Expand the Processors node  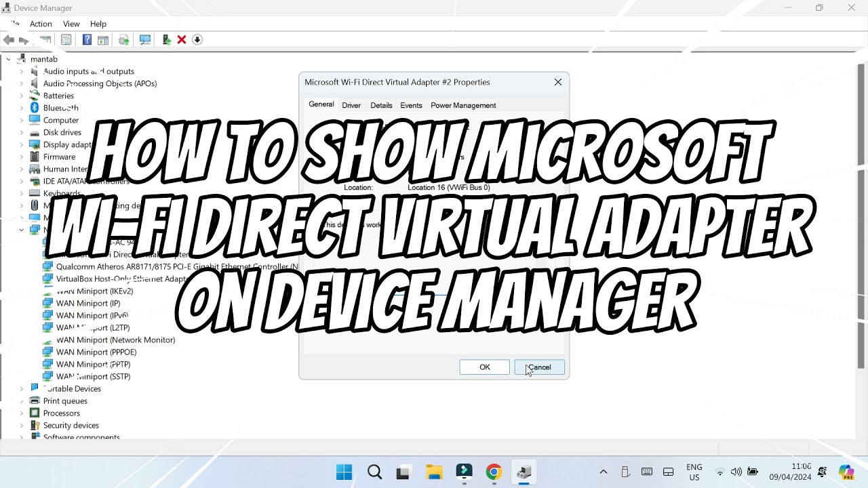pyautogui.click(x=22, y=413)
